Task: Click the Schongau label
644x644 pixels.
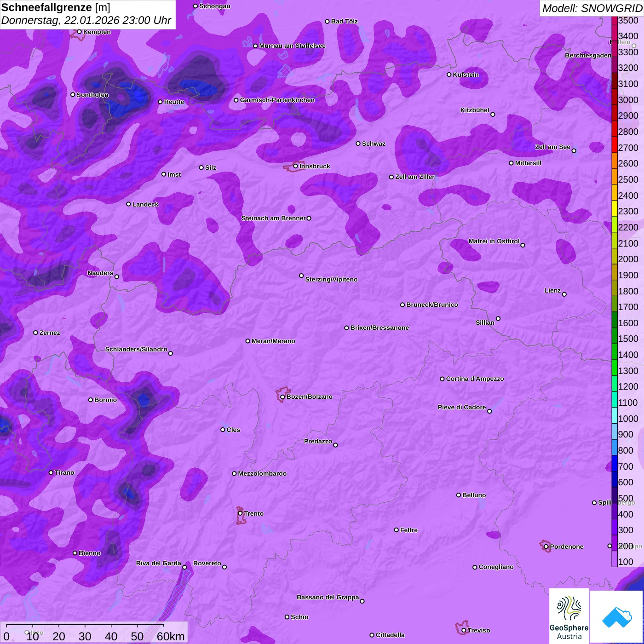Action: coord(214,6)
